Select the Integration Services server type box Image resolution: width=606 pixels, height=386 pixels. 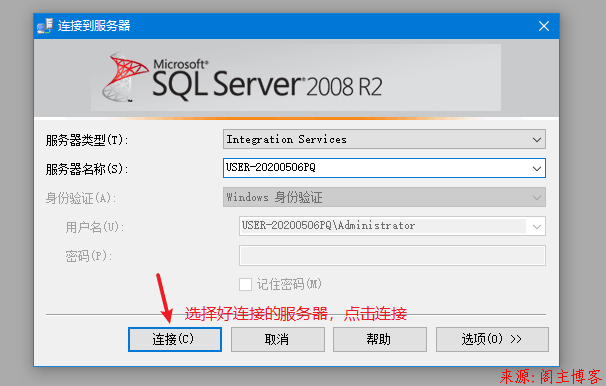point(384,139)
